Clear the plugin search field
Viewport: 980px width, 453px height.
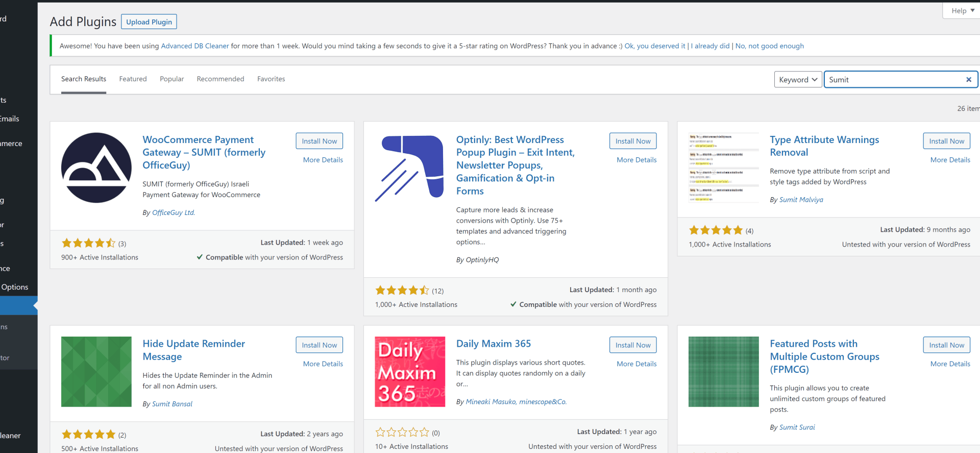tap(968, 80)
